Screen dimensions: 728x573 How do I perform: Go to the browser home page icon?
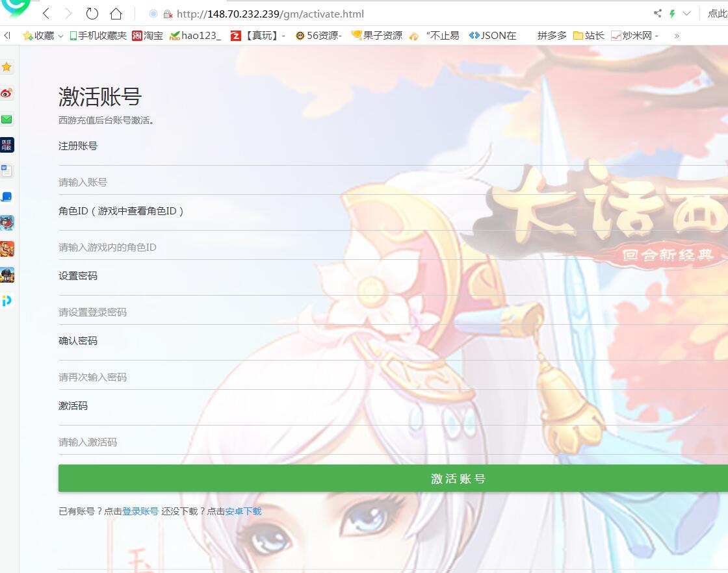click(116, 14)
